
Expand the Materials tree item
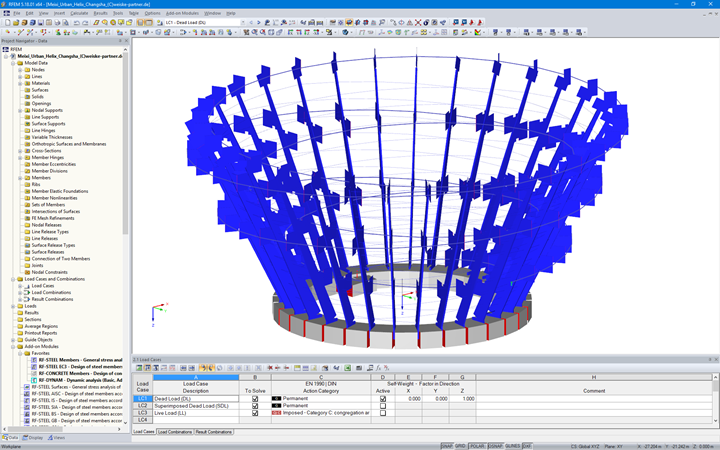[x=20, y=83]
